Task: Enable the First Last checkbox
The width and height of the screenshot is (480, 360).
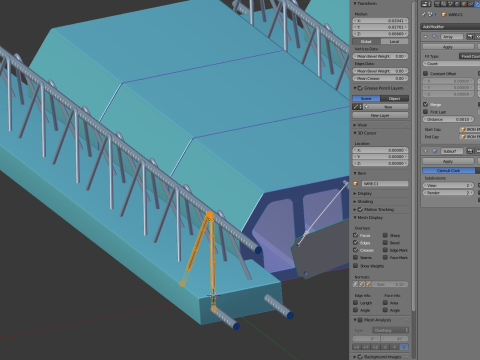Action: [425, 112]
